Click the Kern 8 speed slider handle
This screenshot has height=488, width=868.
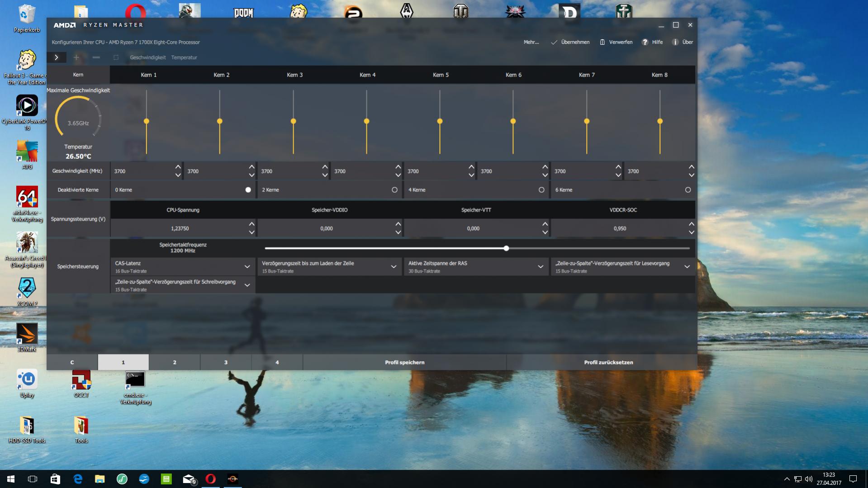pyautogui.click(x=660, y=121)
